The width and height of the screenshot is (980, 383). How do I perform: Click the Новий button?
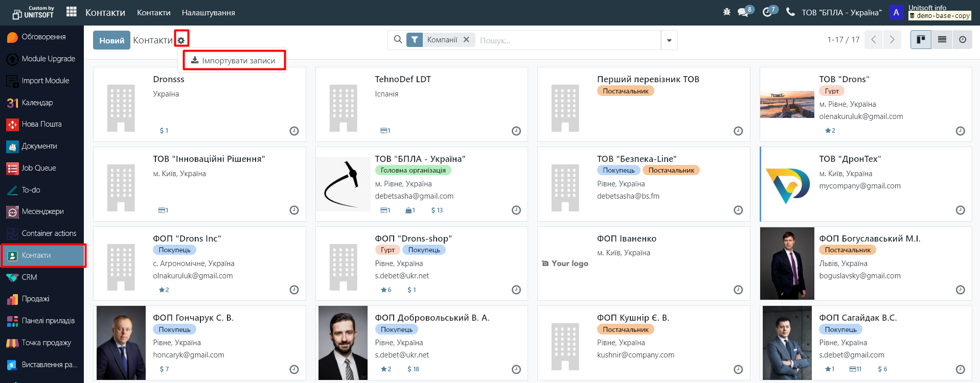pos(111,40)
